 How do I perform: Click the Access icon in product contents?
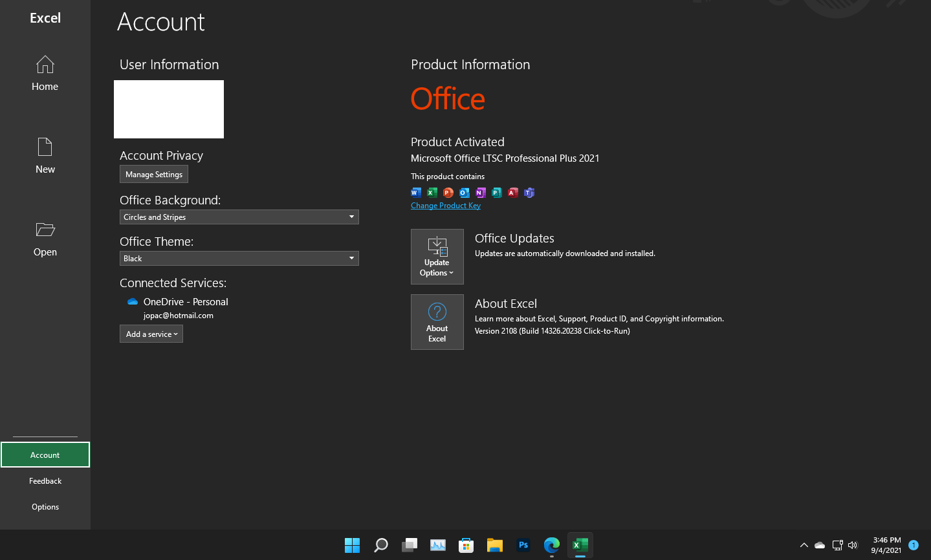513,192
